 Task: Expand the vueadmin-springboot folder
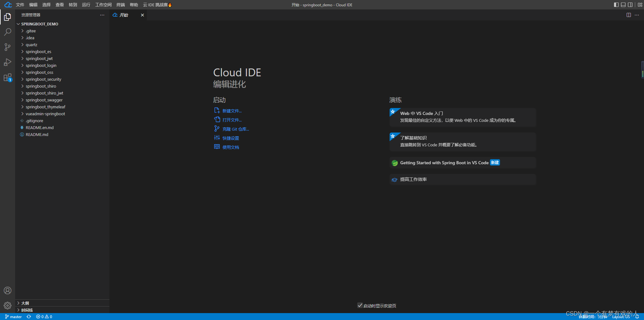63,114
